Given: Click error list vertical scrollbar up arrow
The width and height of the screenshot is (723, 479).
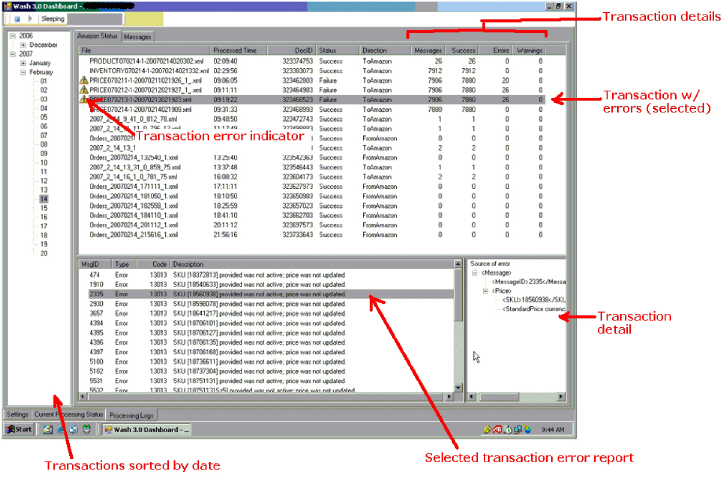Looking at the screenshot, I should click(458, 264).
